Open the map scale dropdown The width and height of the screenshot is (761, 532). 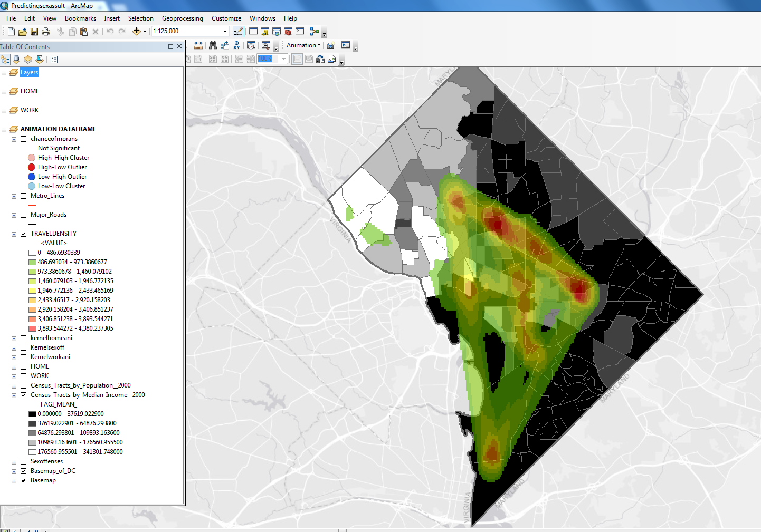[225, 32]
